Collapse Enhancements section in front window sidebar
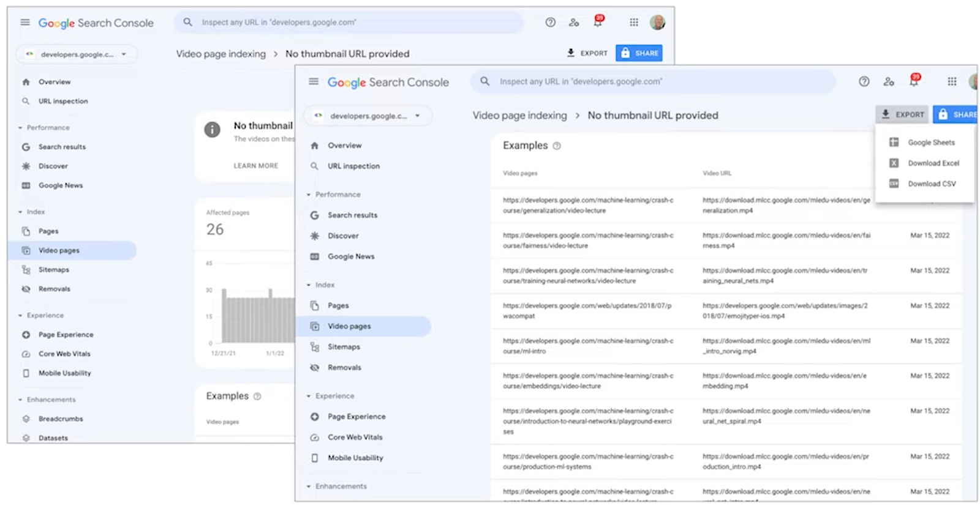 point(309,486)
